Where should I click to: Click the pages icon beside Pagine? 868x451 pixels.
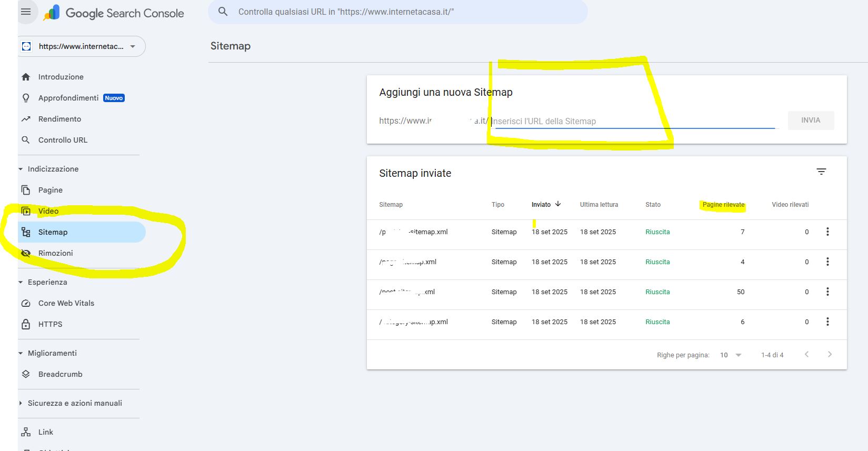26,190
